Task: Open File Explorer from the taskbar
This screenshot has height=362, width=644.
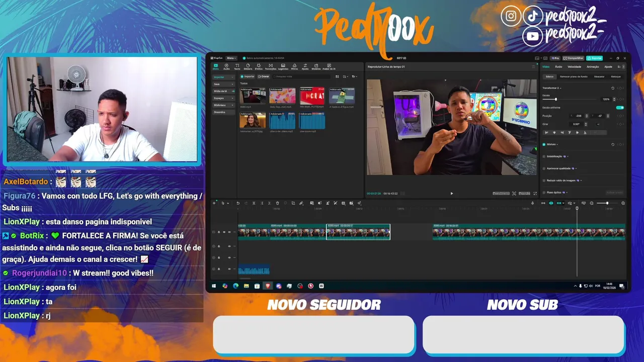Action: pos(247,286)
